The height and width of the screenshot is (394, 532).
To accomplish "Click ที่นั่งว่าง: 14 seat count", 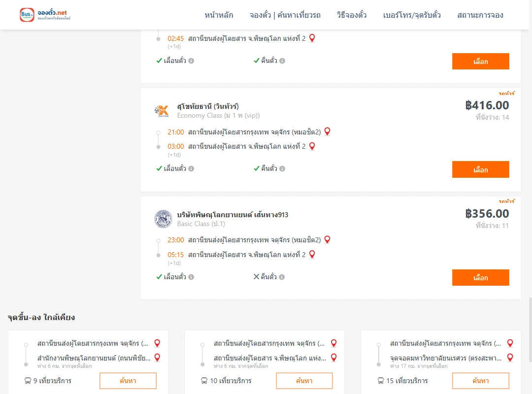I will click(x=492, y=117).
